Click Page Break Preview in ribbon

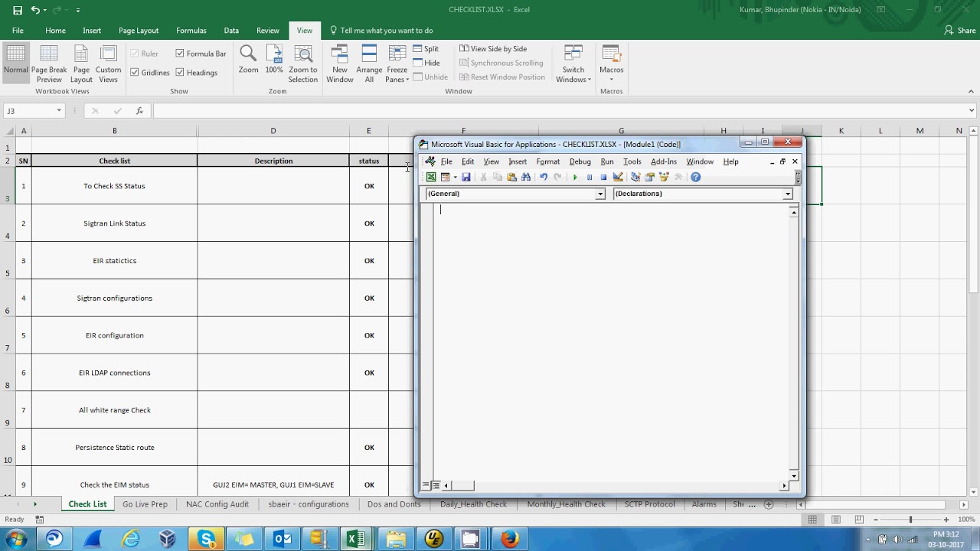49,64
